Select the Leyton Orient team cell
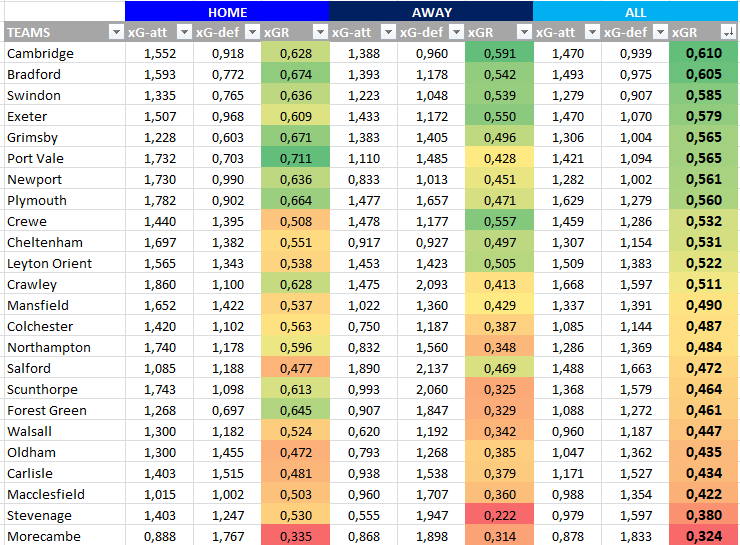The height and width of the screenshot is (545, 740). [64, 263]
